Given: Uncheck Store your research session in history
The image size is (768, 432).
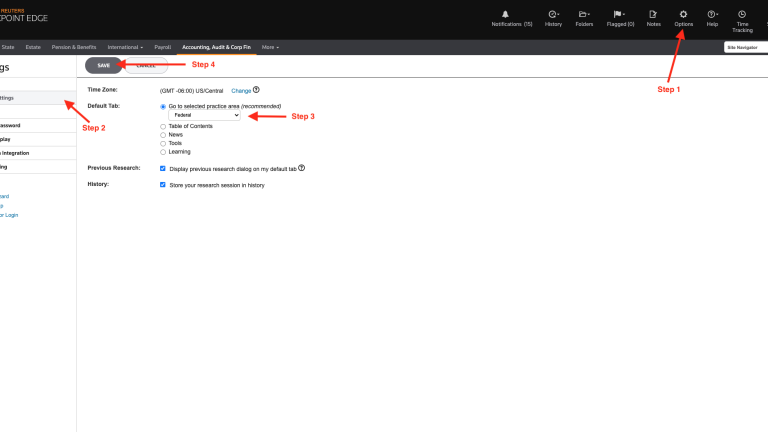Looking at the screenshot, I should tap(163, 185).
